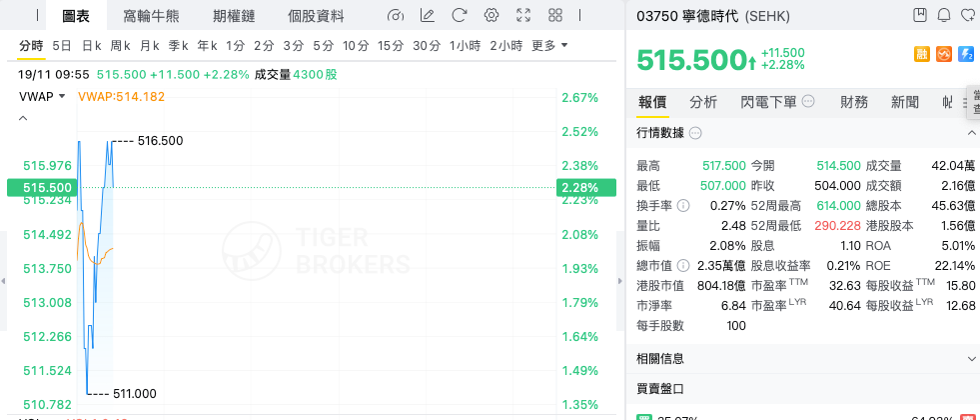Click the 515.500 current price label on axis
980x420 pixels.
click(x=41, y=187)
